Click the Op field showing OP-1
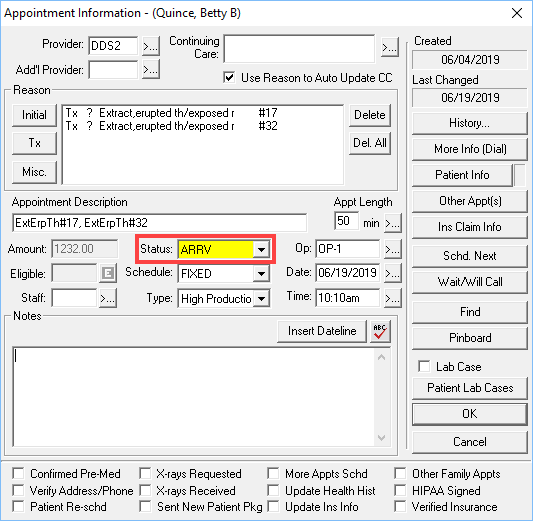Image resolution: width=533 pixels, height=521 pixels. click(347, 249)
